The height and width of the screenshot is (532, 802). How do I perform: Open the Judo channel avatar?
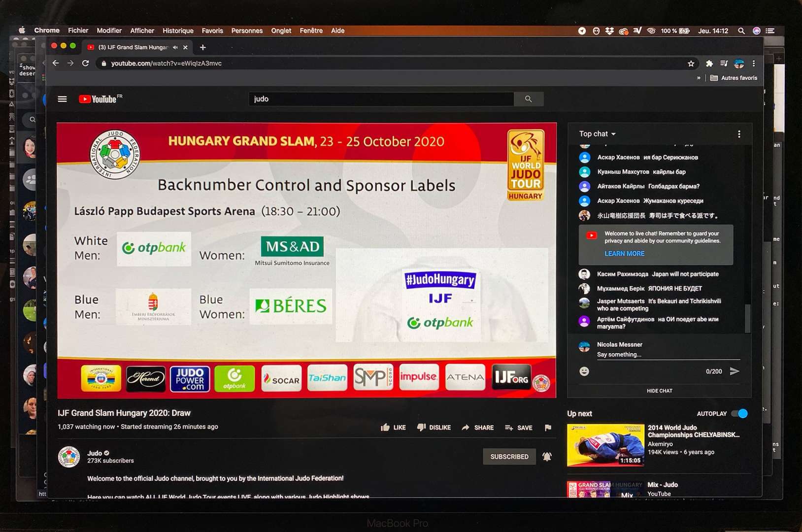point(69,457)
